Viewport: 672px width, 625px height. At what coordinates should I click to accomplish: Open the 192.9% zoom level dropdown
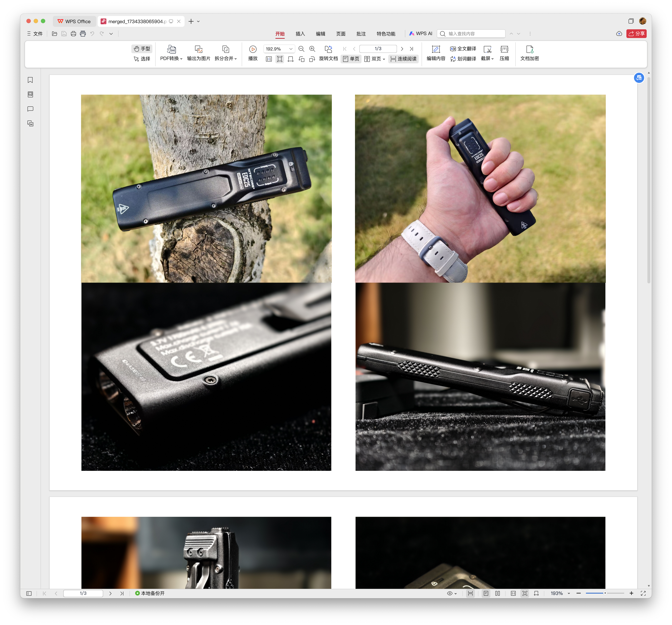(291, 49)
